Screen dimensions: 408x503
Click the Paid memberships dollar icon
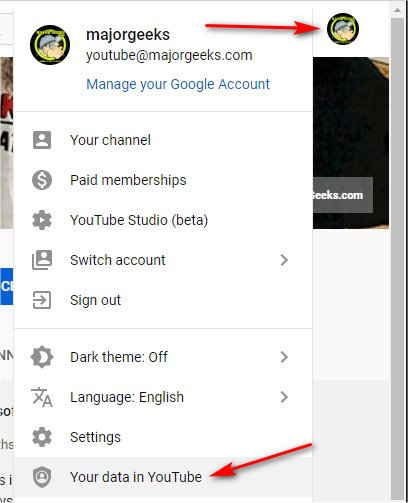42,180
